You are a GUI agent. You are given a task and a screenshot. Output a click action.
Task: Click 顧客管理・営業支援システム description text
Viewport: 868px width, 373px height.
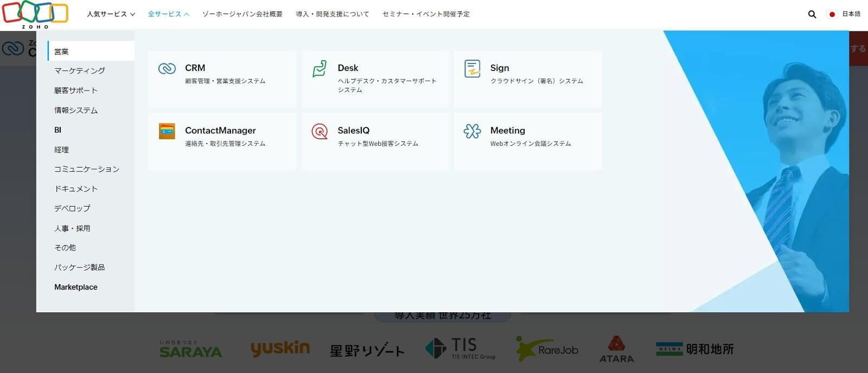[x=225, y=81]
